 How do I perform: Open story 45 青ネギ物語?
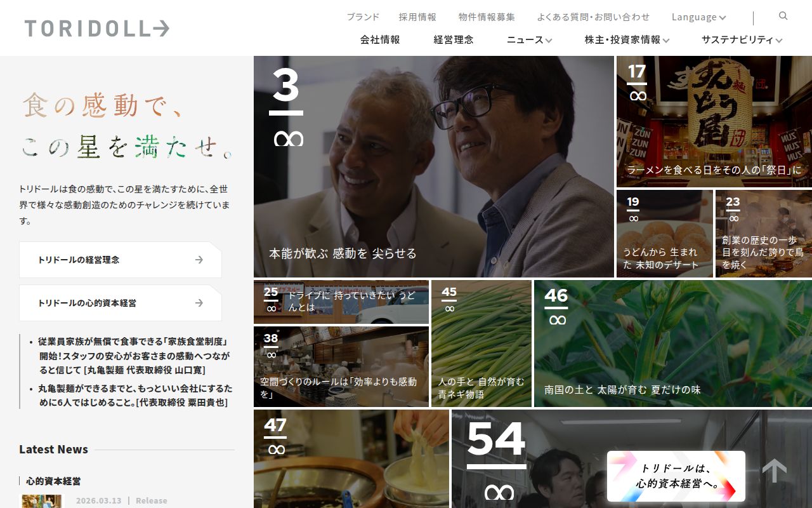tap(481, 344)
